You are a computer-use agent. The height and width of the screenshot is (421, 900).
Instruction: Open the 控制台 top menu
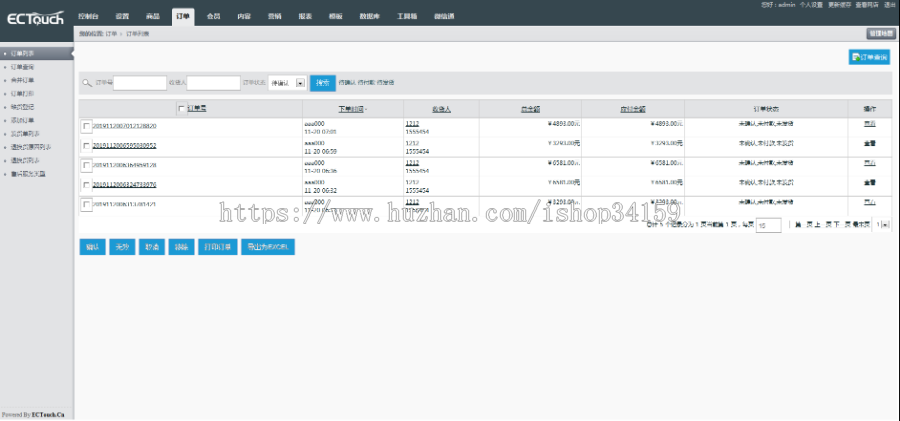[x=88, y=17]
